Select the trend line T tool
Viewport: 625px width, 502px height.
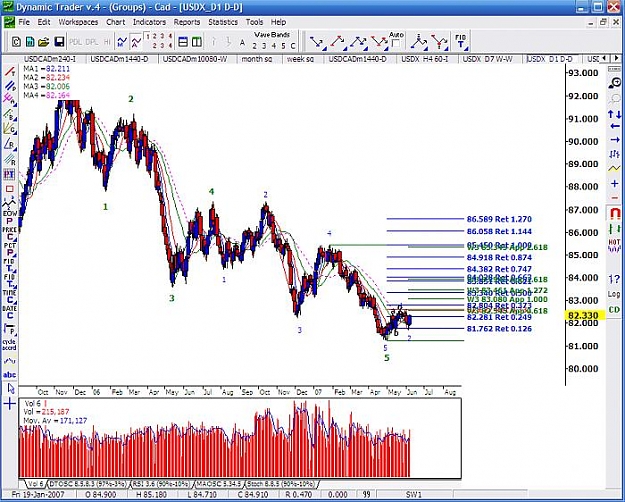(10, 72)
